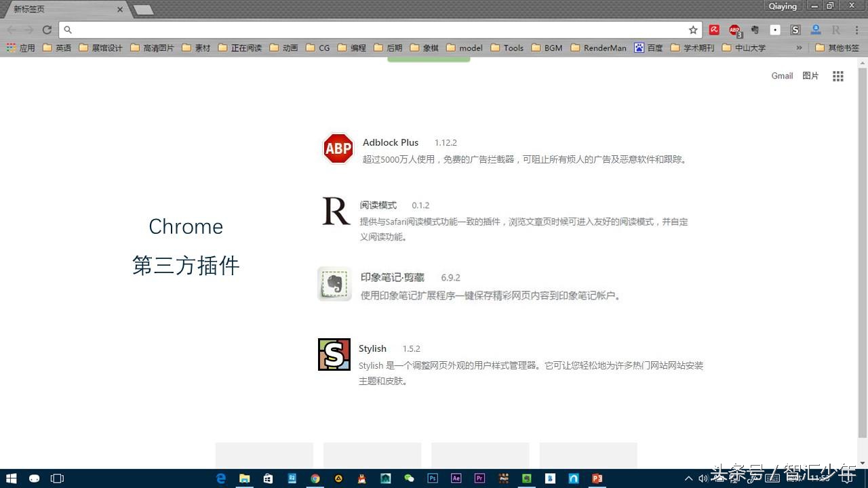This screenshot has height=488, width=868.
Task: Click the 图片 link
Action: [810, 76]
